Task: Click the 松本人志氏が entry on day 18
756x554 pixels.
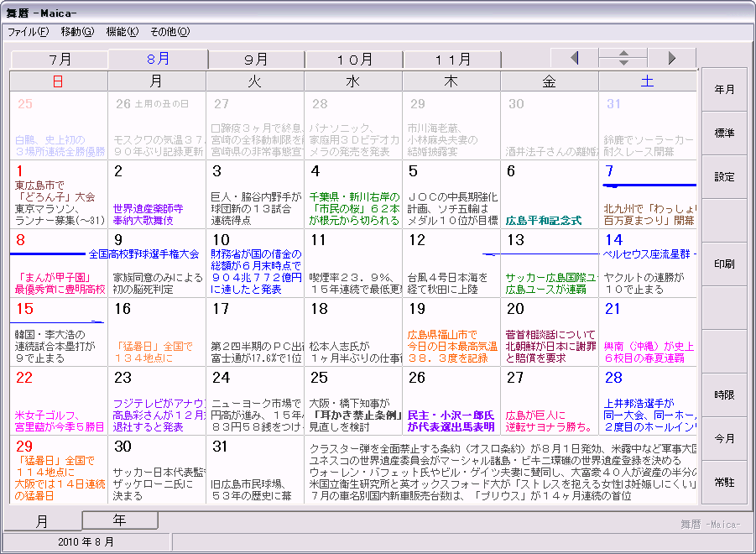Action: (355, 352)
